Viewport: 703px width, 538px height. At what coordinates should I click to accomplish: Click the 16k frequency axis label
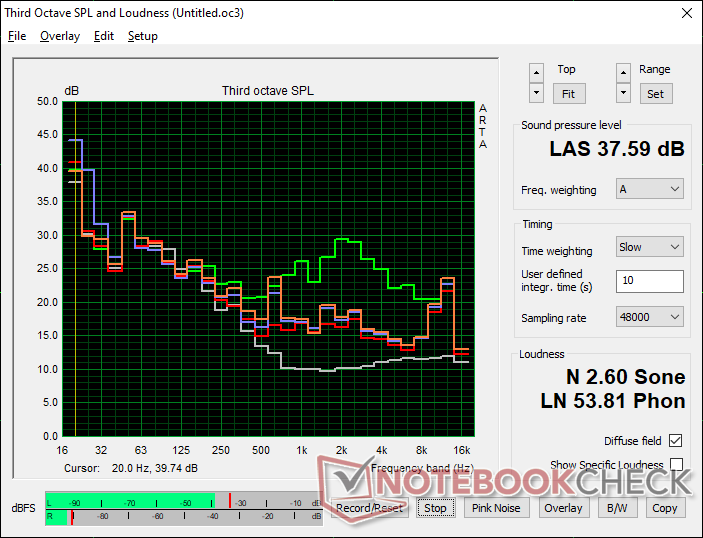pos(462,450)
